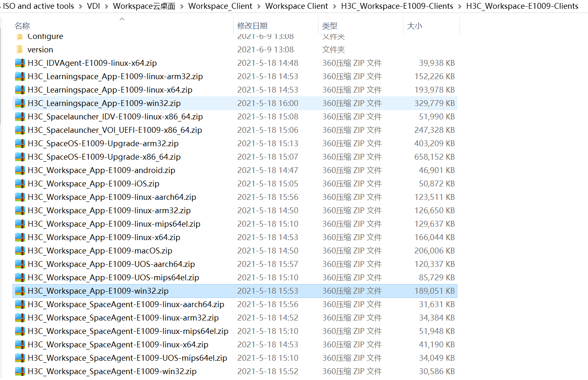Select the 123,511 KB size cell

click(434, 197)
